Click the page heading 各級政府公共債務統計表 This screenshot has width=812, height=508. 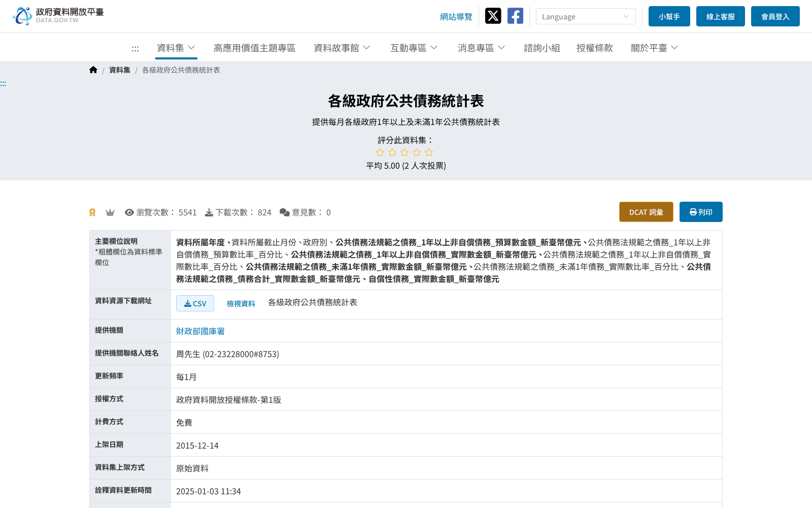point(406,101)
